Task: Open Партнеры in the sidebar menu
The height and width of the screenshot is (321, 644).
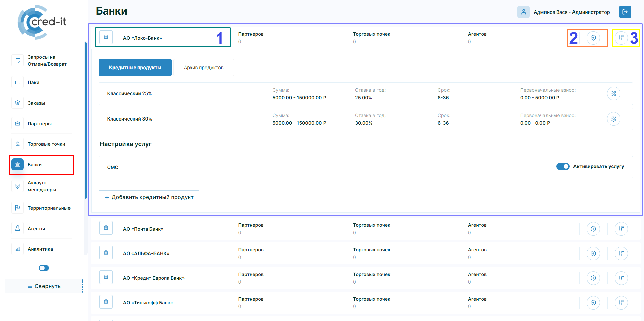Action: [39, 124]
